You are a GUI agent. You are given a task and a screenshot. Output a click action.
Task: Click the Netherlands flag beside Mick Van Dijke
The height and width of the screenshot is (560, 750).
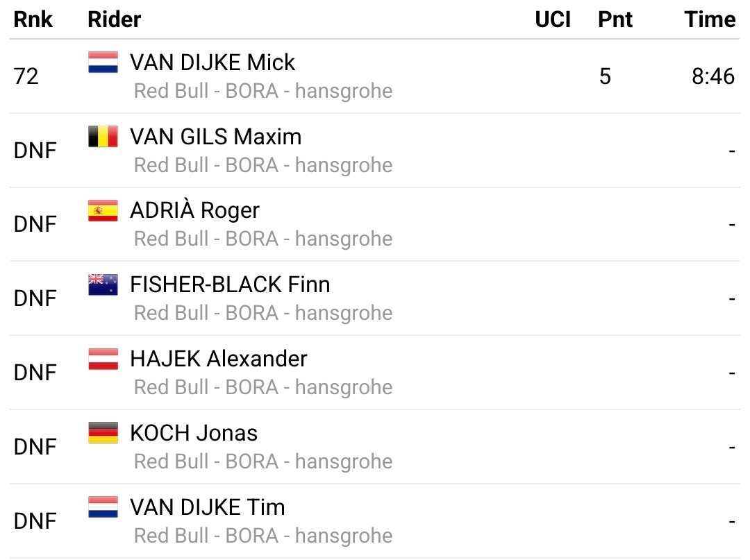(x=103, y=62)
